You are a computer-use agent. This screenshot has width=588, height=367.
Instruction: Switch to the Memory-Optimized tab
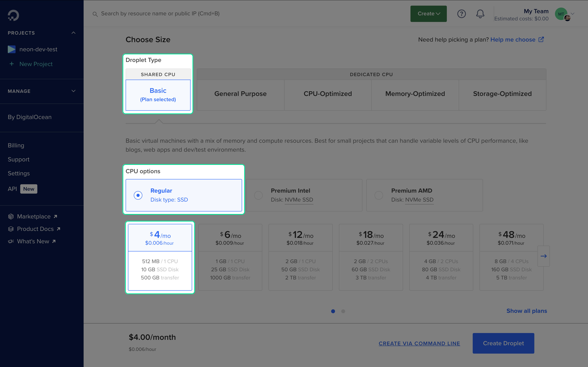coord(415,94)
